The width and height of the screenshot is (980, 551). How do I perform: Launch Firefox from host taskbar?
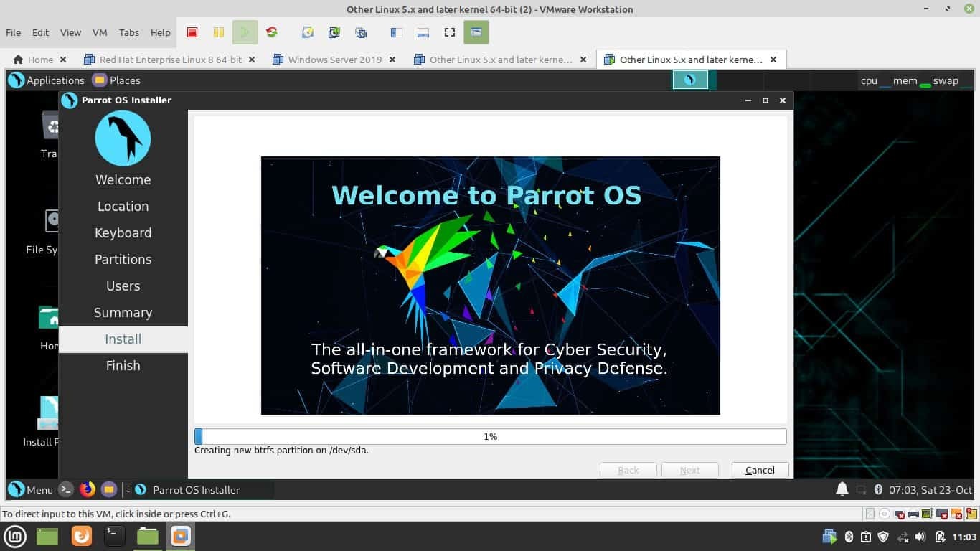coord(82,536)
